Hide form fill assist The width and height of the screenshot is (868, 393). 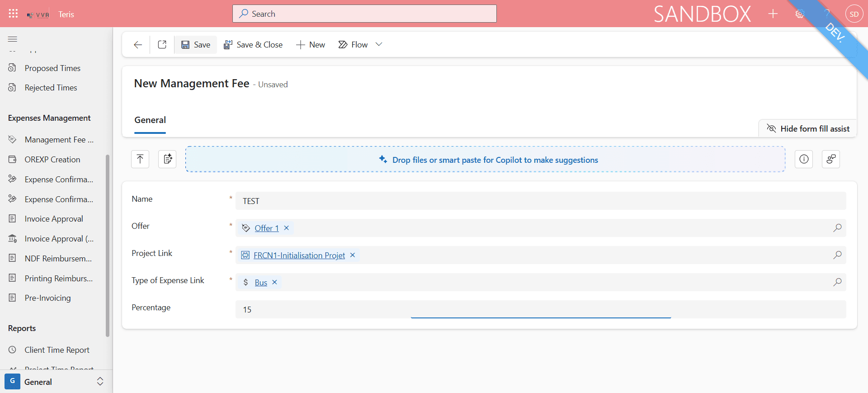(x=808, y=129)
